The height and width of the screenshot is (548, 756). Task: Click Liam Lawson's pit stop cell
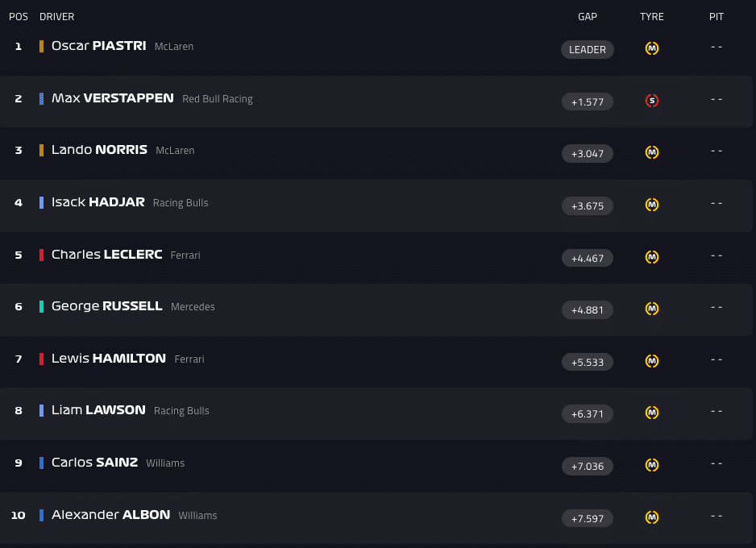717,411
